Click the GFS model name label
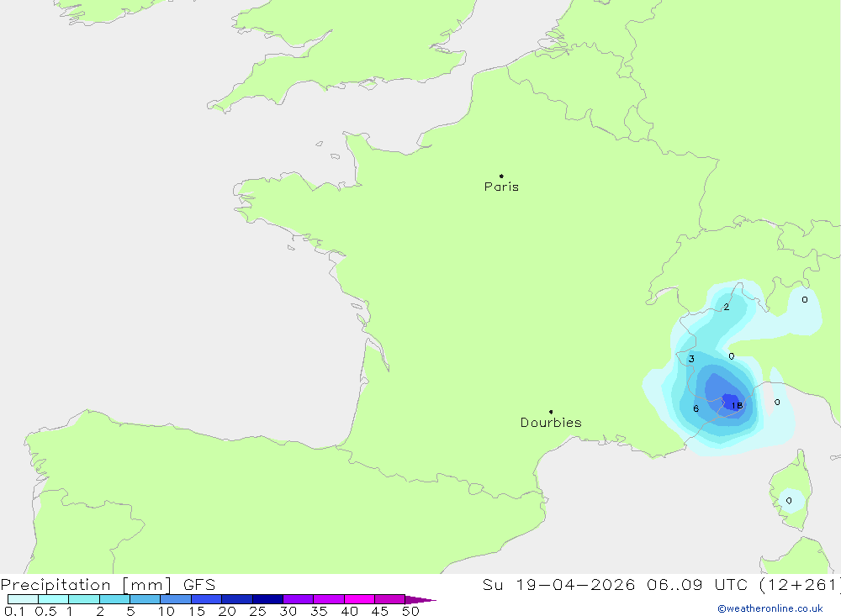 click(x=199, y=585)
